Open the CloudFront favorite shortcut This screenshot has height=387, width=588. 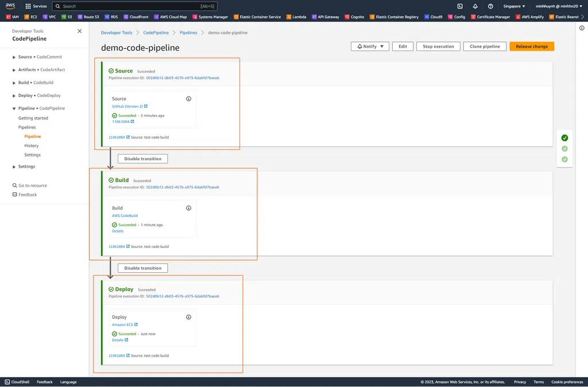136,17
